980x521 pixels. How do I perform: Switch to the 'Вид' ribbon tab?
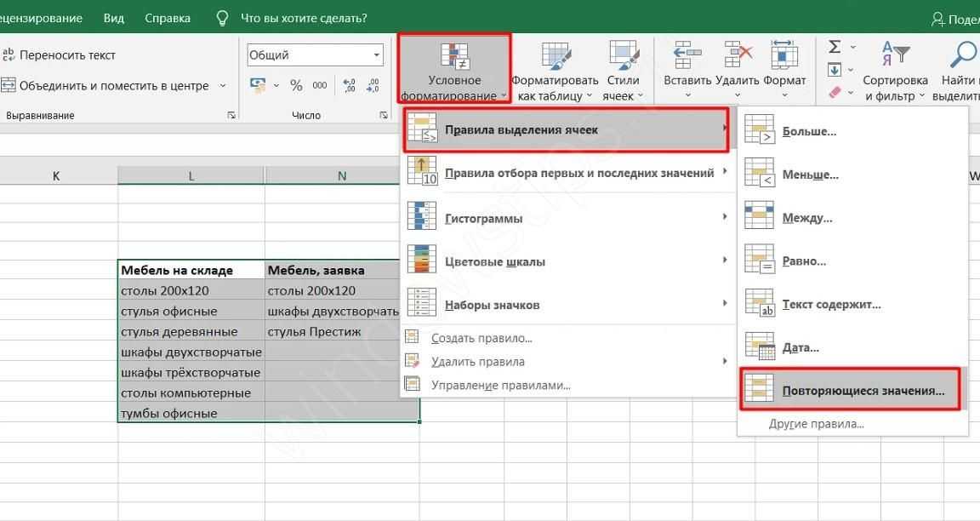pos(113,18)
